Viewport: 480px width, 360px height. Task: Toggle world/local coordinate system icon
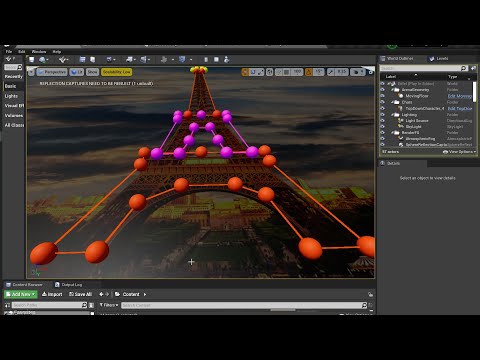coord(270,72)
